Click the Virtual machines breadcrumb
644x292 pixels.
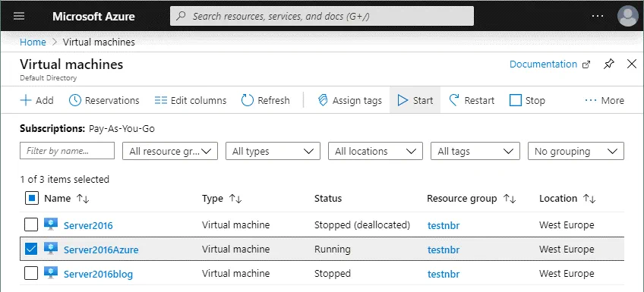pyautogui.click(x=99, y=42)
